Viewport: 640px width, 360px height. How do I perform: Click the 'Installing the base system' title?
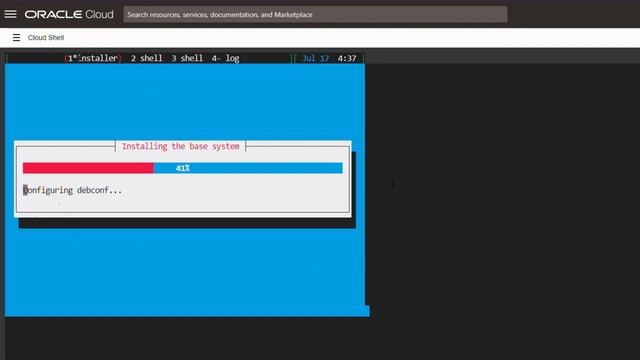[x=181, y=146]
